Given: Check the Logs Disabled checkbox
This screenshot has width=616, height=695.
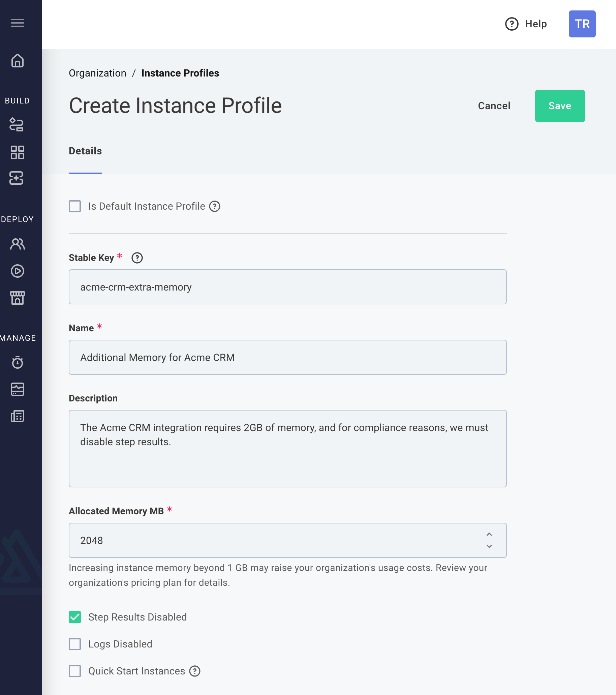Looking at the screenshot, I should click(x=74, y=644).
